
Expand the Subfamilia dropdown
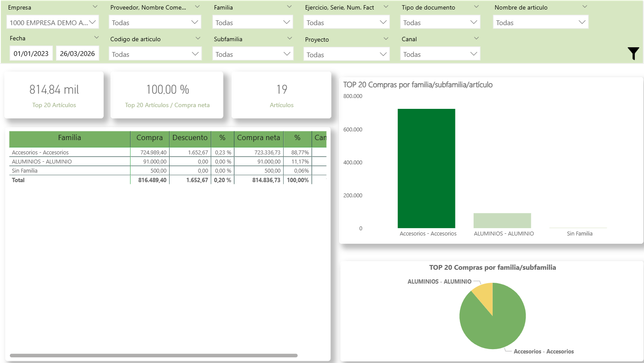point(253,54)
